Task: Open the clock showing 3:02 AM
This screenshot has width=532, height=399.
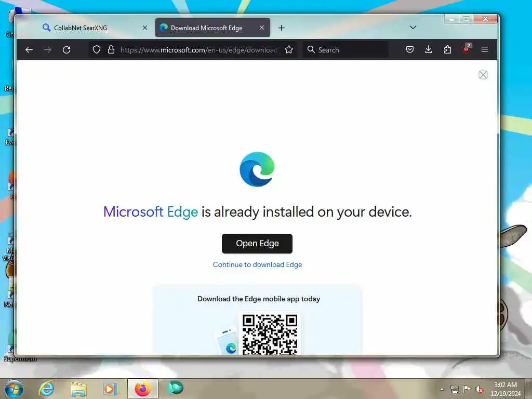Action: pos(505,389)
